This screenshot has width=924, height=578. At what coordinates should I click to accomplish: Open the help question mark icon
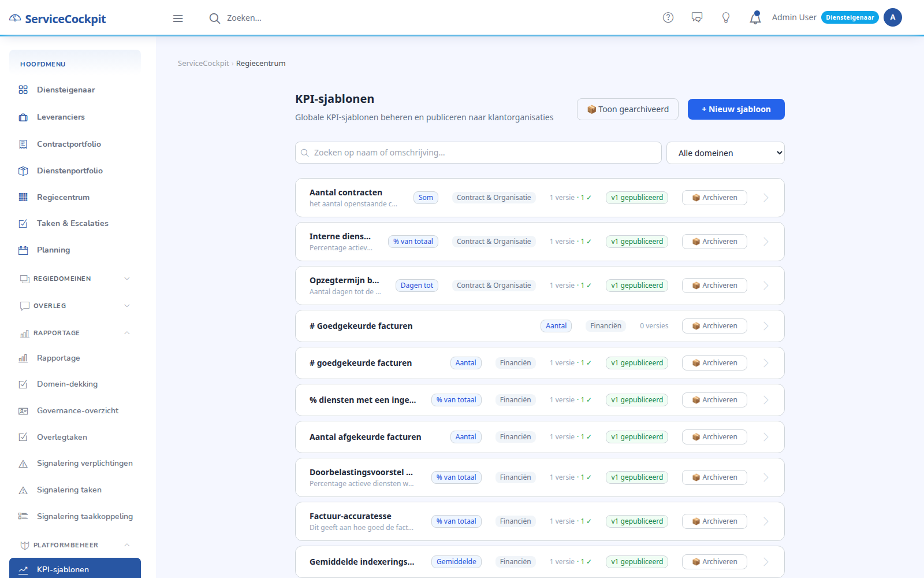point(668,18)
